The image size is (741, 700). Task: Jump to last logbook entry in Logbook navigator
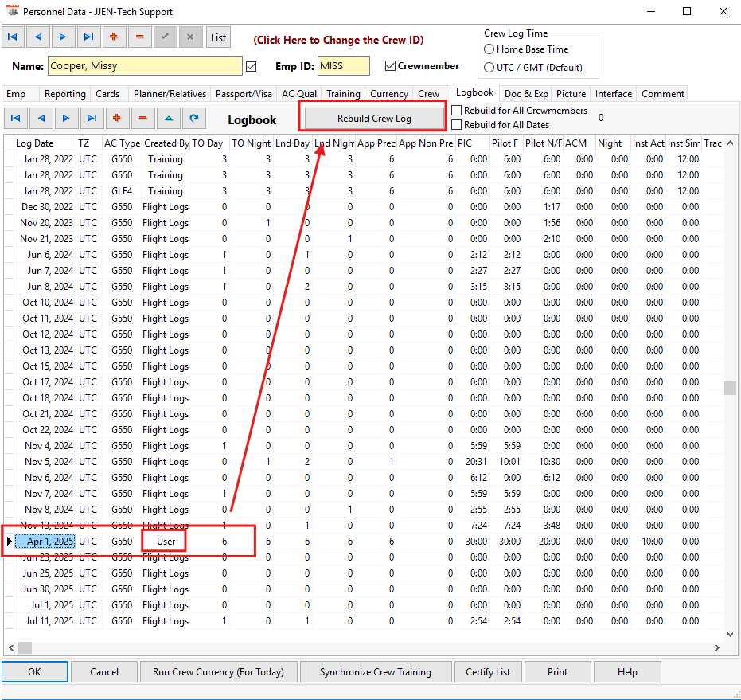[92, 118]
